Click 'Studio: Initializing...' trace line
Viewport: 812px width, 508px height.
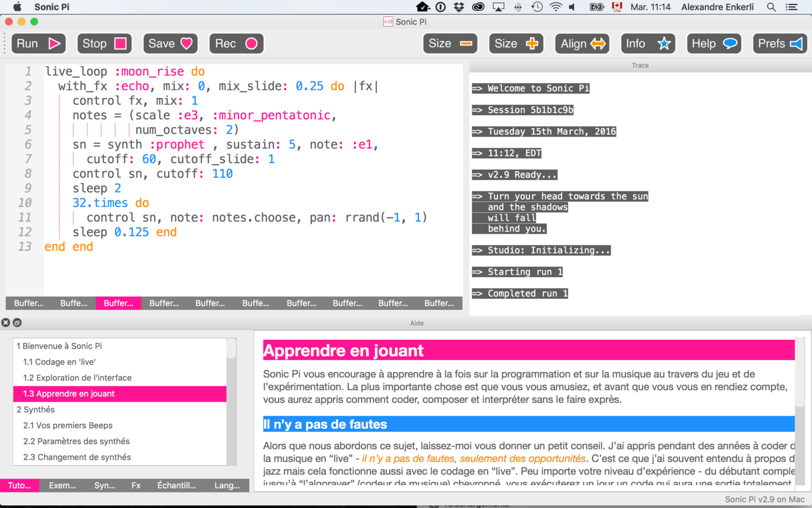coord(541,250)
